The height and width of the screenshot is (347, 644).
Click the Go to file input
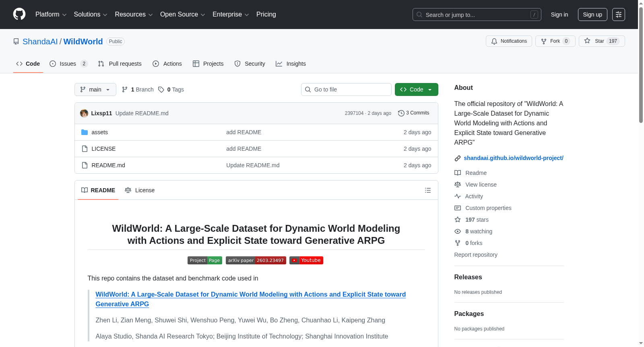point(346,89)
